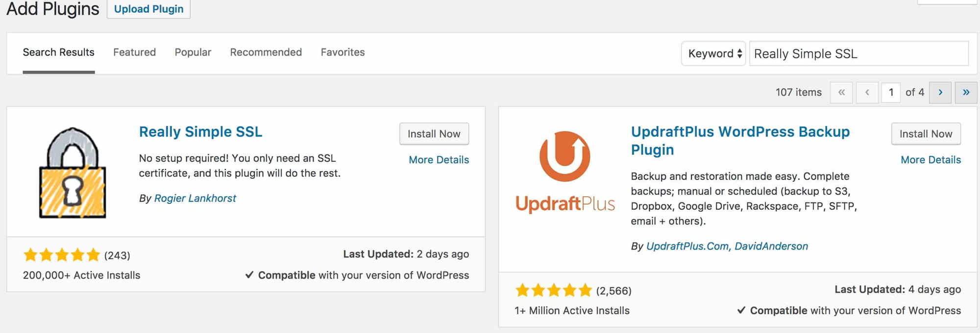Image resolution: width=980 pixels, height=333 pixels.
Task: Click the last page double-arrow
Action: pyautogui.click(x=966, y=92)
